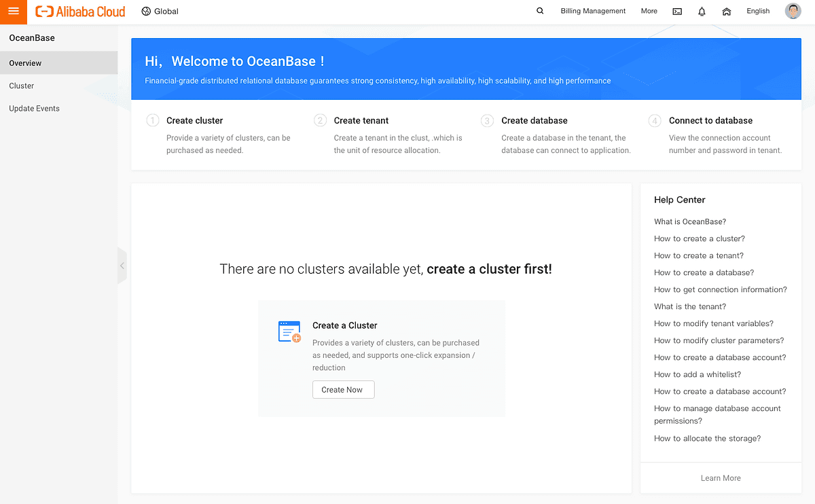Click 'Create a Cluster' card title
Screen dimensions: 815x504
[x=344, y=325]
